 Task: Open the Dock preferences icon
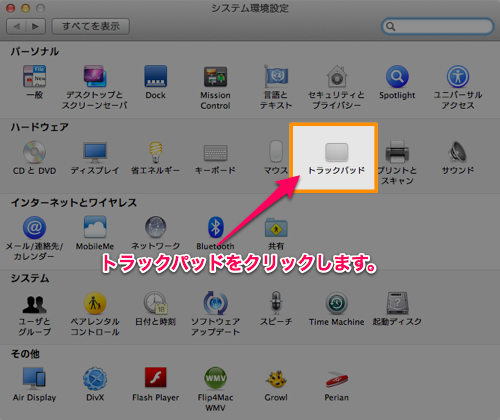tap(155, 76)
